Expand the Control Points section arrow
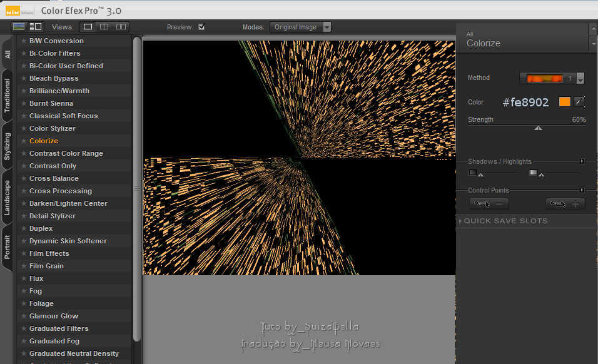 (x=582, y=190)
